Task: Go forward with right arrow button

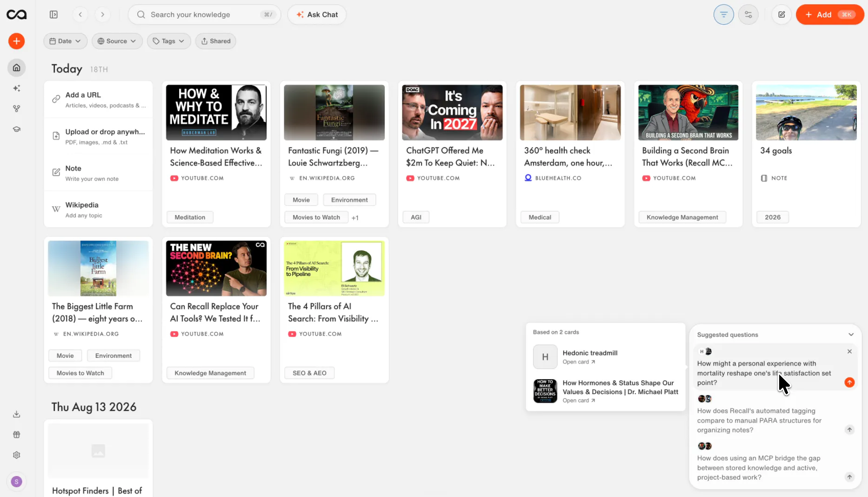Action: click(x=103, y=14)
